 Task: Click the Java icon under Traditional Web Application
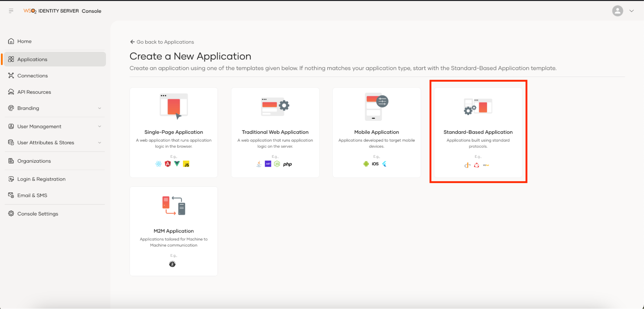pos(259,164)
